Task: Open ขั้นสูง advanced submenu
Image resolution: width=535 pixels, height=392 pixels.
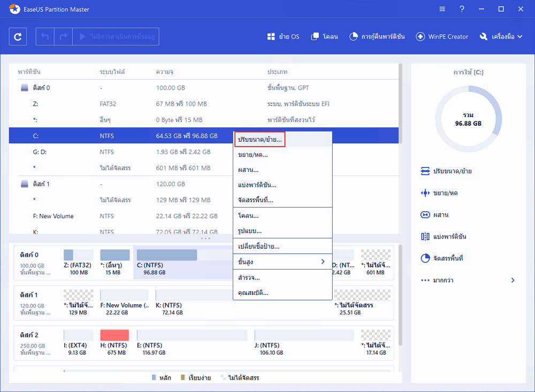Action: (282, 262)
